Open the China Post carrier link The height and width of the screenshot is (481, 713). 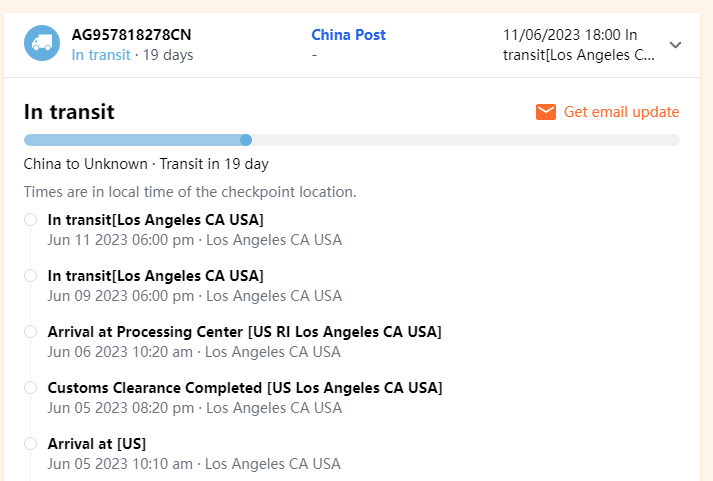pyautogui.click(x=348, y=35)
